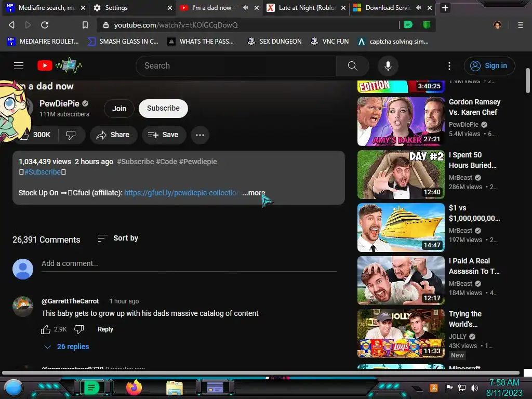Click the search magnifier button
This screenshot has width=532, height=399.
point(353,66)
